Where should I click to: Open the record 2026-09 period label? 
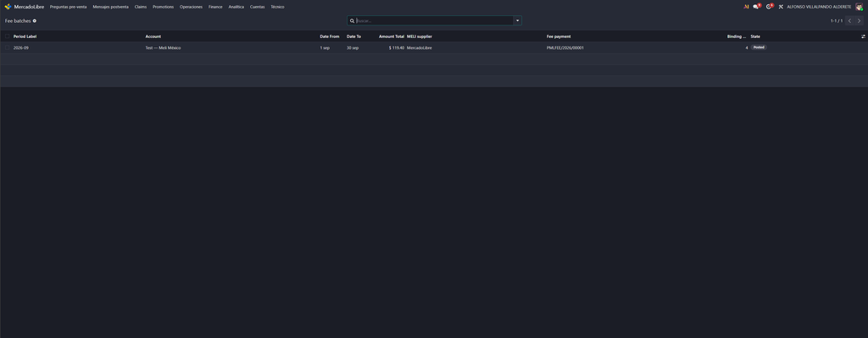(x=21, y=47)
